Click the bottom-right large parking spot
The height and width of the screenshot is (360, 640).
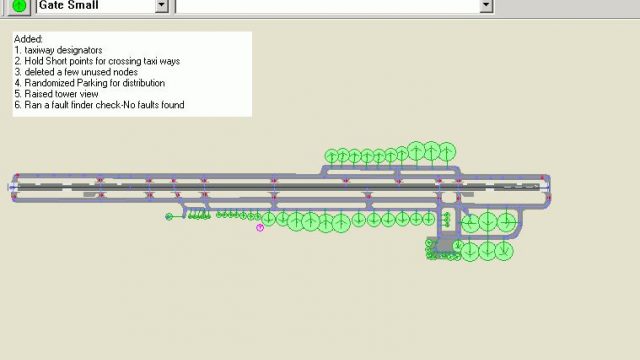[504, 250]
